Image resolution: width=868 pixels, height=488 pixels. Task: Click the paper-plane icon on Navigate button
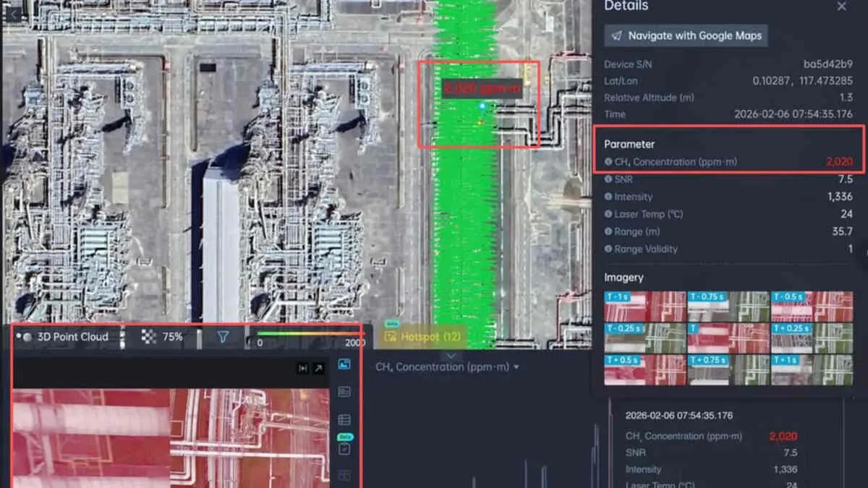[x=616, y=35]
